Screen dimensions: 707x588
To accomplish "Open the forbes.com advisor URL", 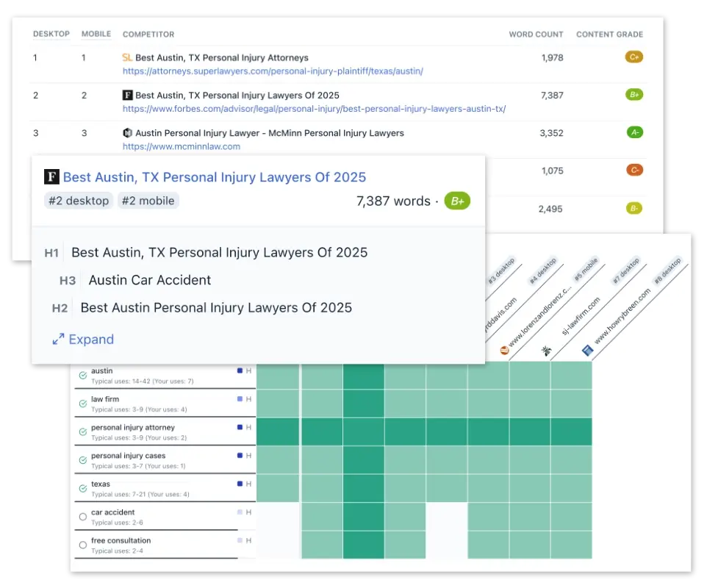I will [x=315, y=109].
